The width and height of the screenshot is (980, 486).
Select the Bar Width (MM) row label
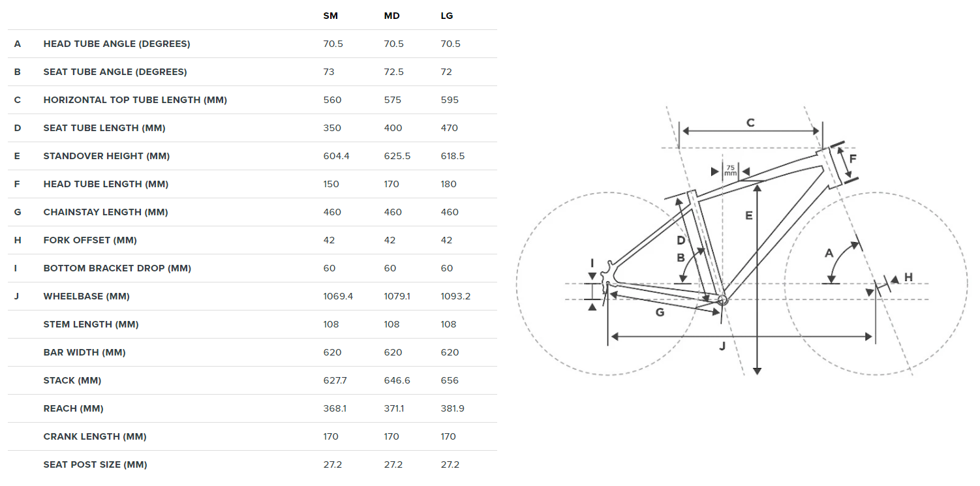(85, 352)
